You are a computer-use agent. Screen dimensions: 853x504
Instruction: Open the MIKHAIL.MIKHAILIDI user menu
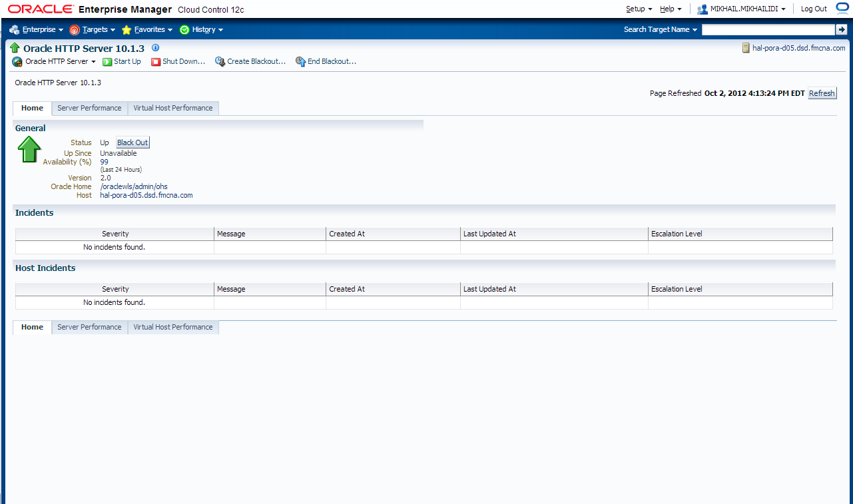(741, 9)
